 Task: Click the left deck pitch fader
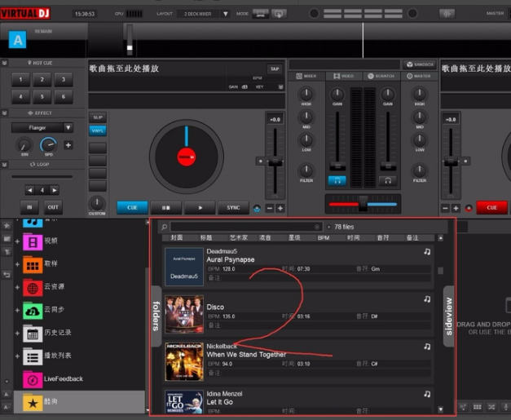click(275, 161)
